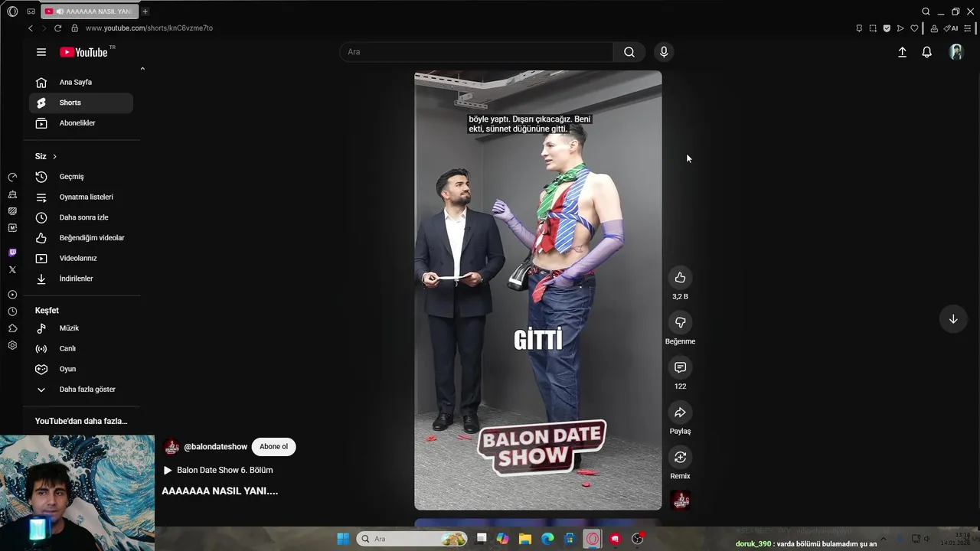Screen dimensions: 980x551
Task: Open the GX Corner gamepad icon
Action: click(x=31, y=11)
